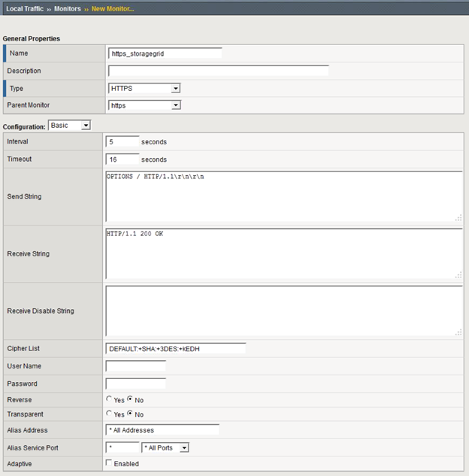
Task: Click the Receive Disable String textarea
Action: [283, 311]
